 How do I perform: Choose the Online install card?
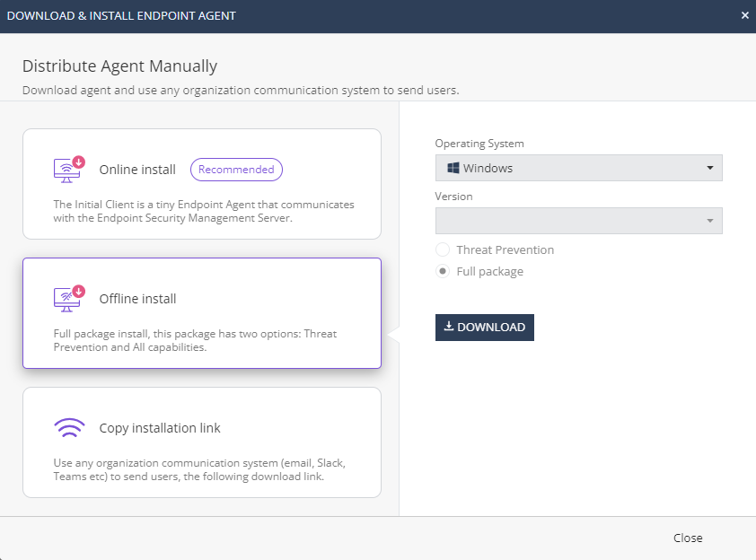point(202,184)
